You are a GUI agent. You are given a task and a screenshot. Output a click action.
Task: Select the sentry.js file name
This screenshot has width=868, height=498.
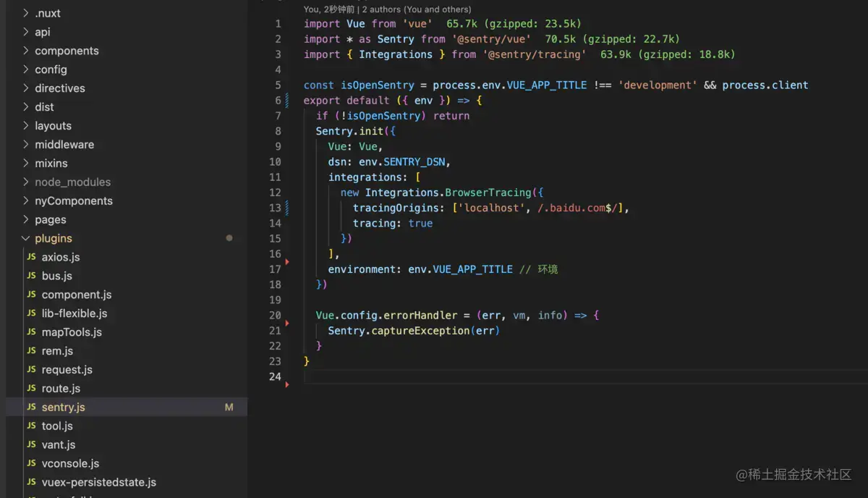click(64, 408)
